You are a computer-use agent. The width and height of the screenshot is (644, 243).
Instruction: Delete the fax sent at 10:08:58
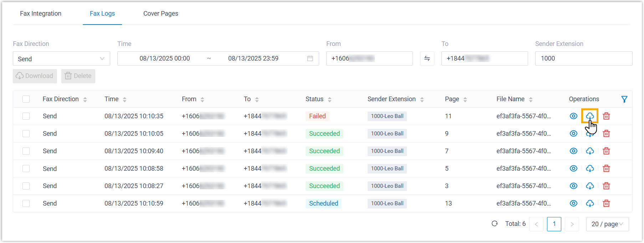click(606, 169)
